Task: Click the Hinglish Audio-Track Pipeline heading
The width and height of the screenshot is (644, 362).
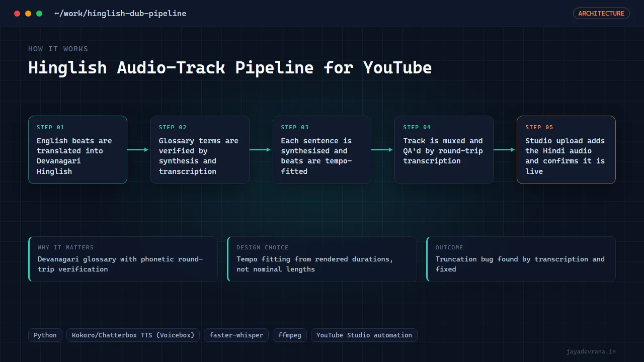Action: pyautogui.click(x=230, y=67)
